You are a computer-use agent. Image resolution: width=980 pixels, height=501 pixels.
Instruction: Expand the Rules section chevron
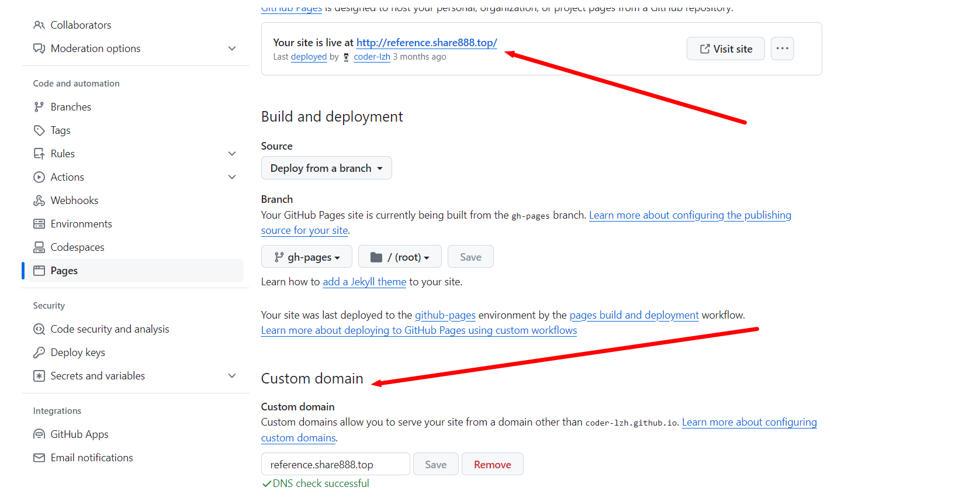pyautogui.click(x=232, y=154)
